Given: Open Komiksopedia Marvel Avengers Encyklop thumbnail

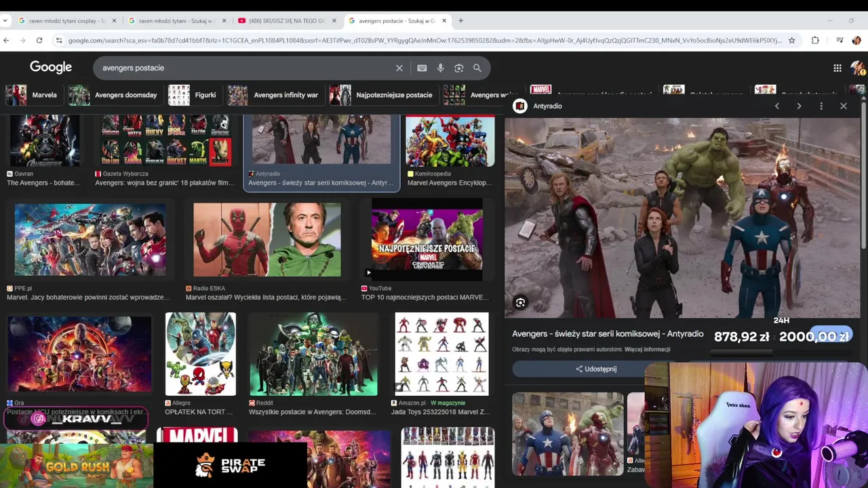Looking at the screenshot, I should pyautogui.click(x=450, y=140).
